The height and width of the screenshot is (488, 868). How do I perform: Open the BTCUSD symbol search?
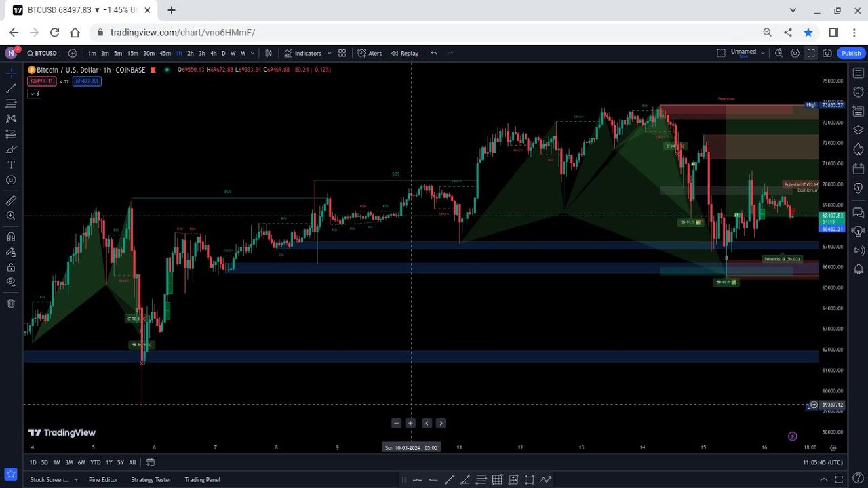tap(42, 53)
